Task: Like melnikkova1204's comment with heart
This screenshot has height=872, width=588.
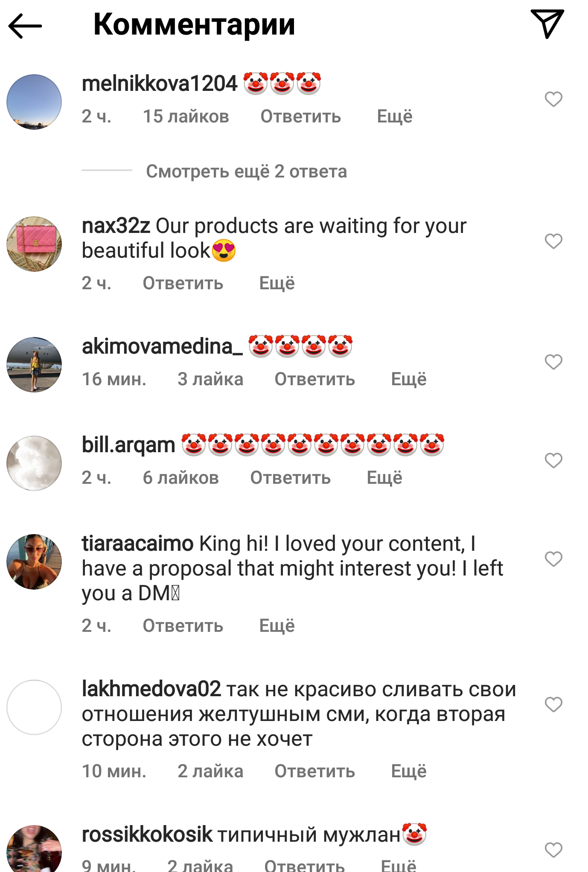Action: click(553, 99)
